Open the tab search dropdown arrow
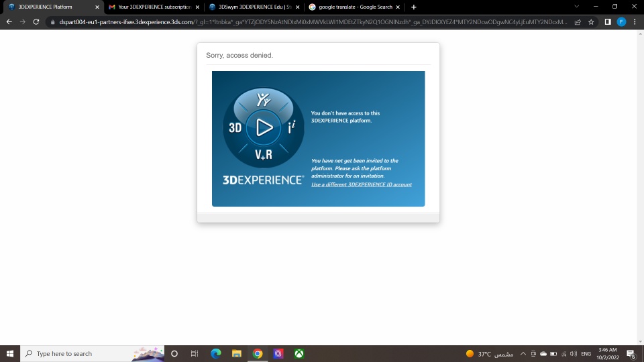 (x=577, y=7)
